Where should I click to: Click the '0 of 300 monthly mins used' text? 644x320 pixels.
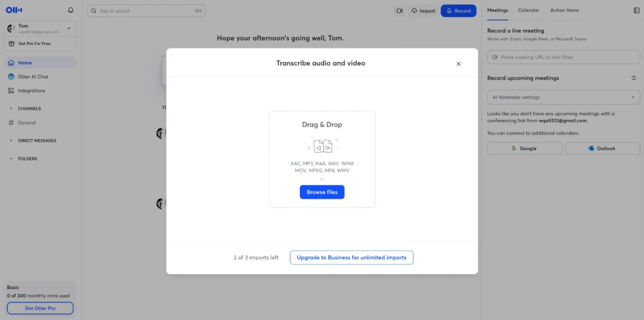[x=38, y=295]
